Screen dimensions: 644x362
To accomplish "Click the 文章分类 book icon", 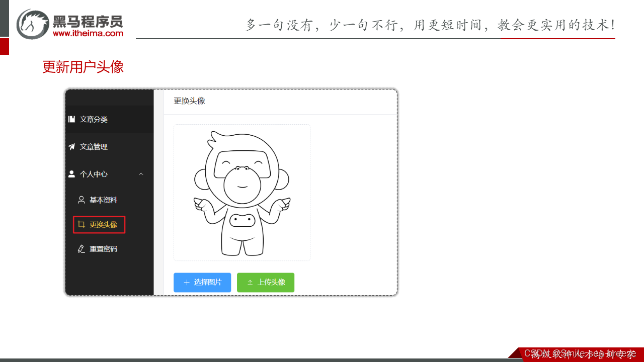I will click(x=71, y=120).
